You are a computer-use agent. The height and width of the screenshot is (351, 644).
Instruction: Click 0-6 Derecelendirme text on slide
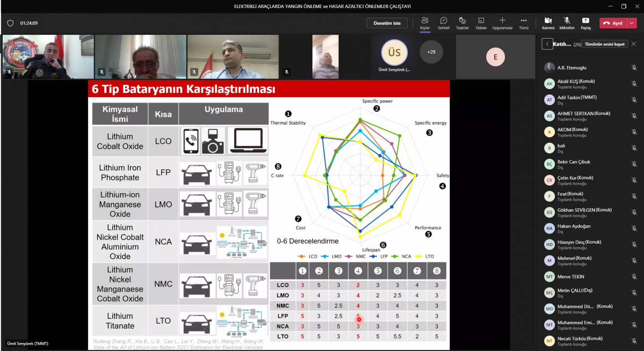click(x=308, y=241)
